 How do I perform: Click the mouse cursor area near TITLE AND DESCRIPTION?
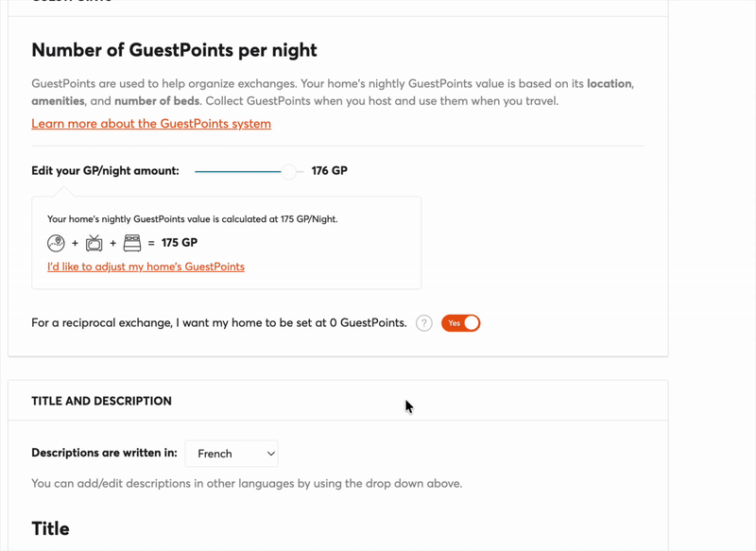coord(407,405)
